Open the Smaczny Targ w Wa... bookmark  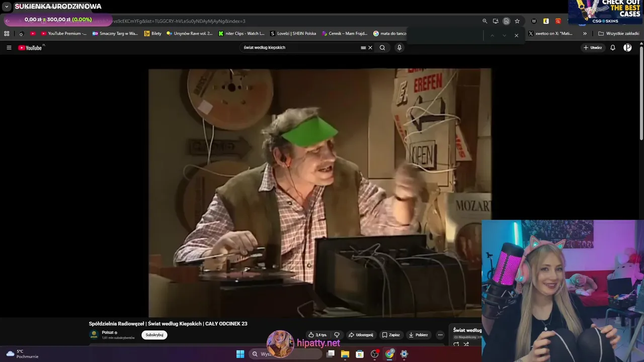tap(115, 34)
